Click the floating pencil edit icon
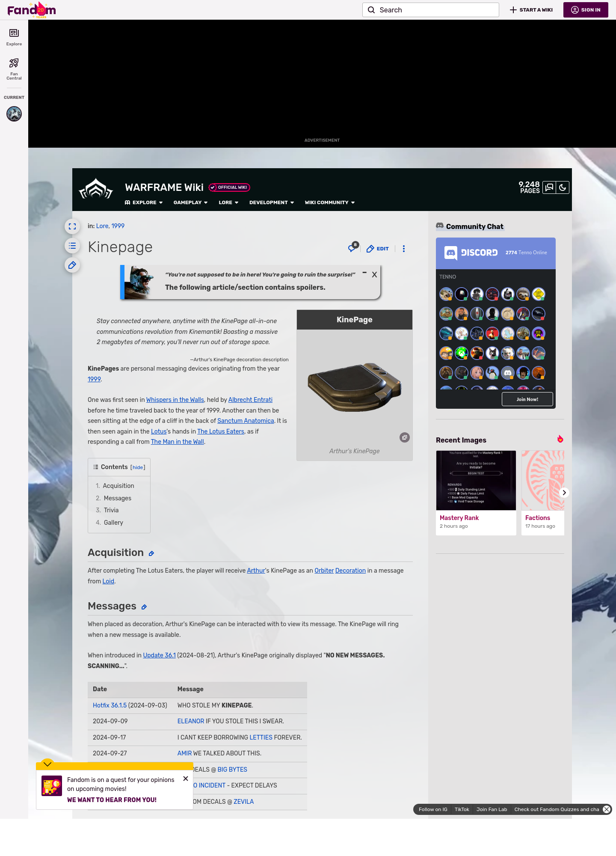Image resolution: width=616 pixels, height=856 pixels. [x=72, y=265]
